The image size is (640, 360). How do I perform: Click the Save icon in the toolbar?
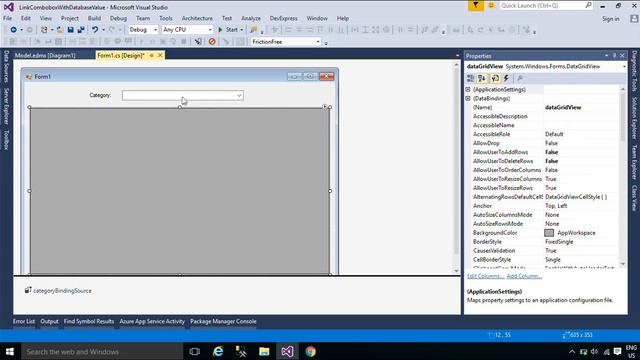70,30
